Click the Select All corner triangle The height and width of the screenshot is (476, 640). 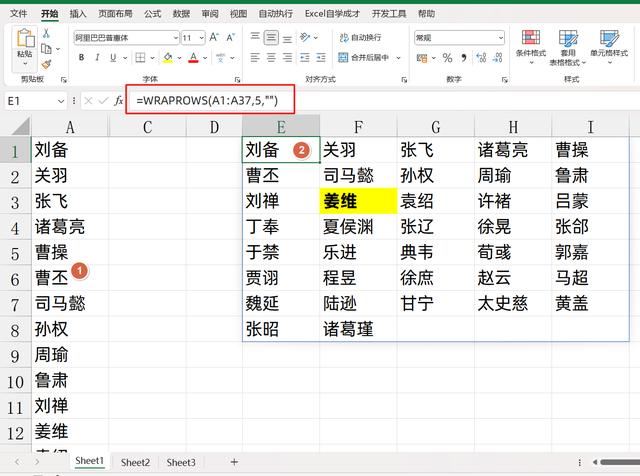click(x=20, y=127)
